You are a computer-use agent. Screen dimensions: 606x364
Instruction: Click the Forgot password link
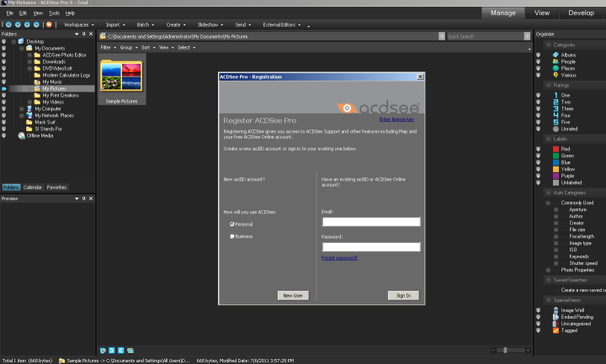pos(339,258)
